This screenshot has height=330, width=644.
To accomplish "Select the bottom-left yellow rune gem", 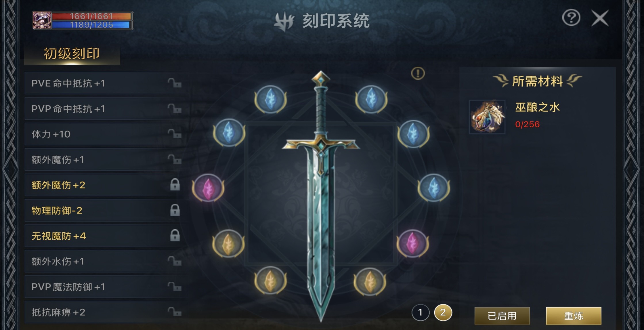I will 270,281.
